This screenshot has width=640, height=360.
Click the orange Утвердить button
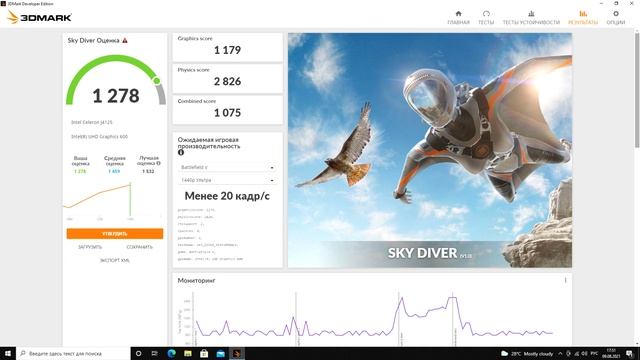point(115,233)
